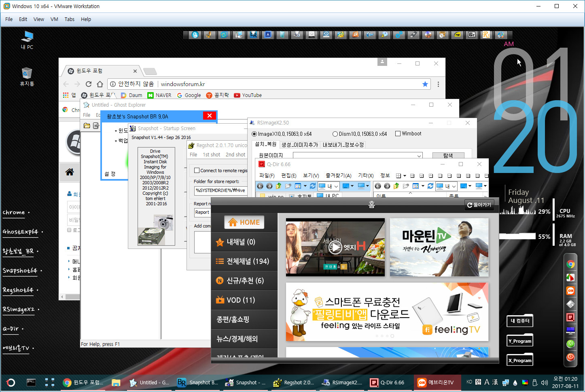
Task: Open the Tabs menu in VMware Workstation
Action: click(x=70, y=19)
